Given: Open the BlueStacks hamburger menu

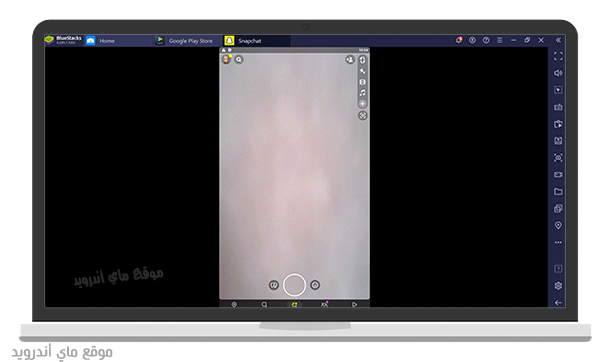Looking at the screenshot, I should tap(500, 40).
